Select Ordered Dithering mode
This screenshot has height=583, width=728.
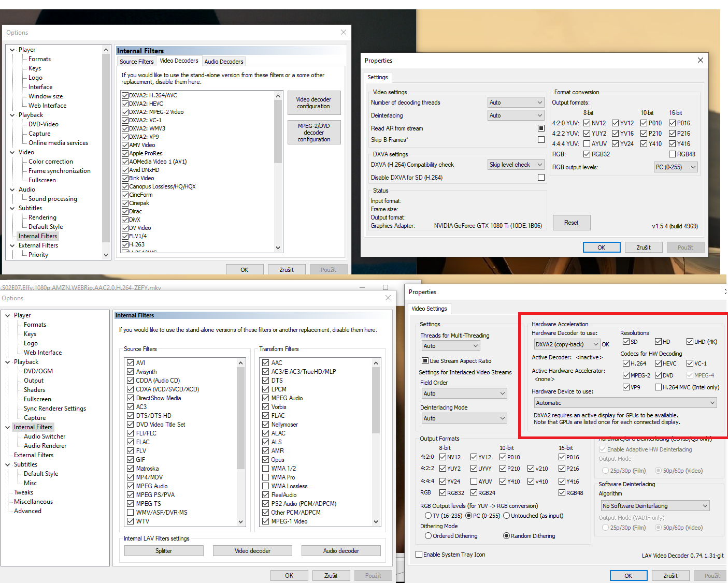428,536
